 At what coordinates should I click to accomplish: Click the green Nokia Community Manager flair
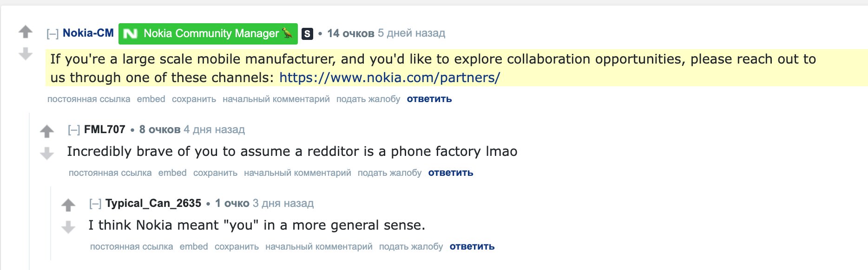[x=208, y=34]
